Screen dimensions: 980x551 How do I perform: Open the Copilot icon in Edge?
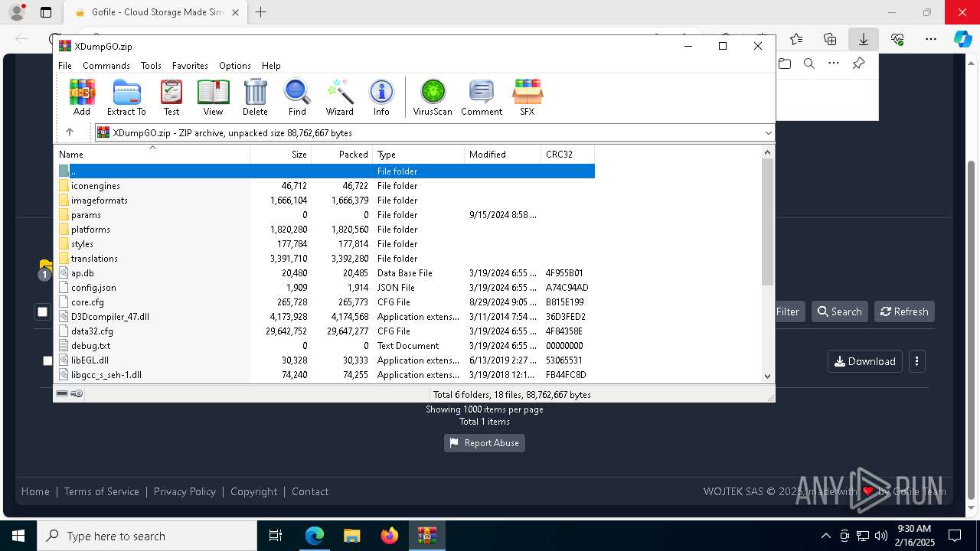(x=962, y=39)
